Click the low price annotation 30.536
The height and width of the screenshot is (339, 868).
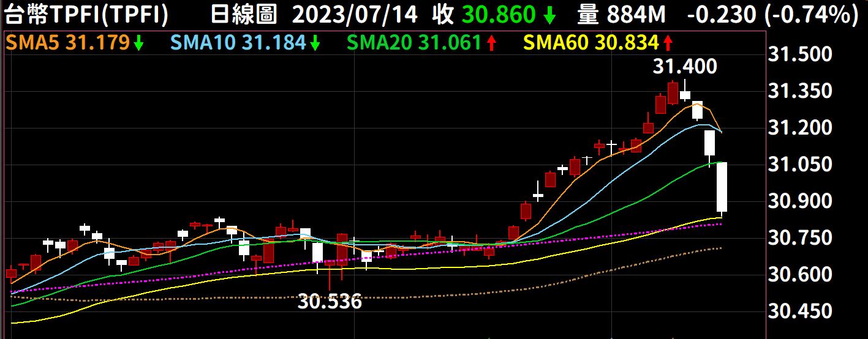tap(330, 301)
